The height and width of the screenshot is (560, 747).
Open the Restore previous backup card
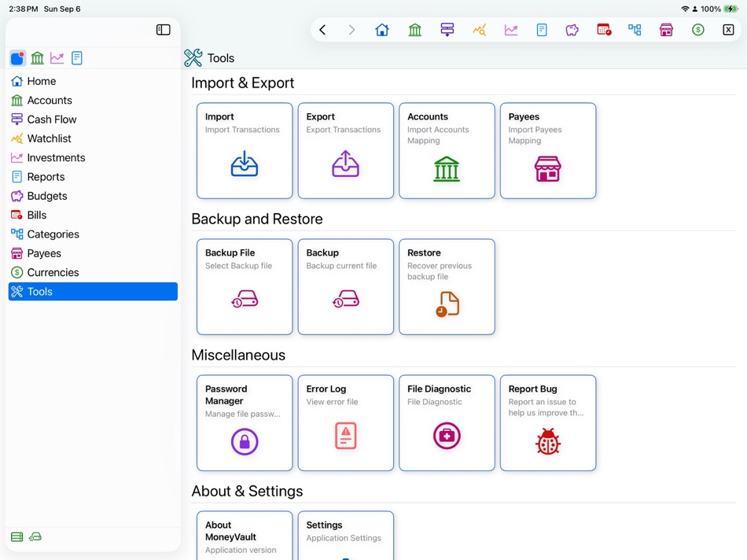(x=447, y=286)
